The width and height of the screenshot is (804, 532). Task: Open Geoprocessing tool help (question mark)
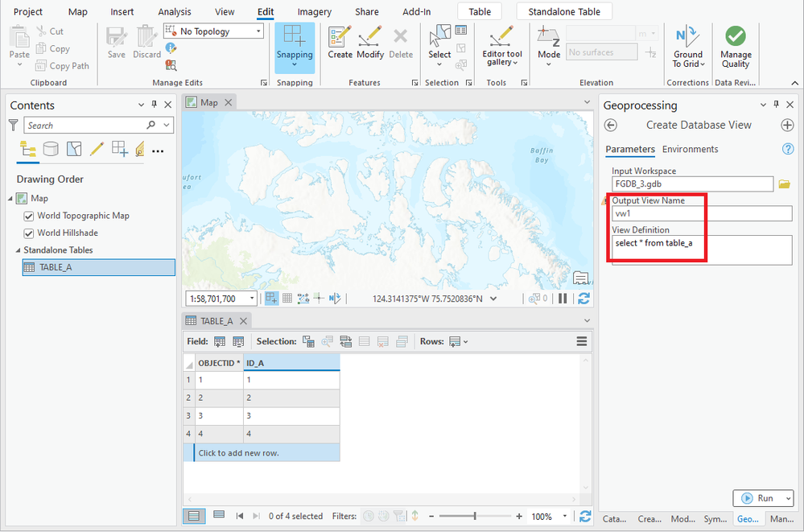(788, 149)
